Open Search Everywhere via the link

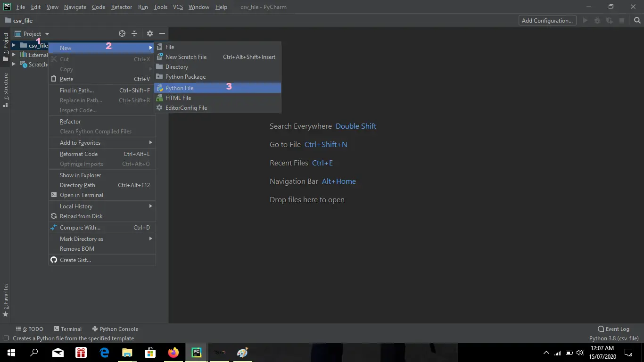click(356, 126)
